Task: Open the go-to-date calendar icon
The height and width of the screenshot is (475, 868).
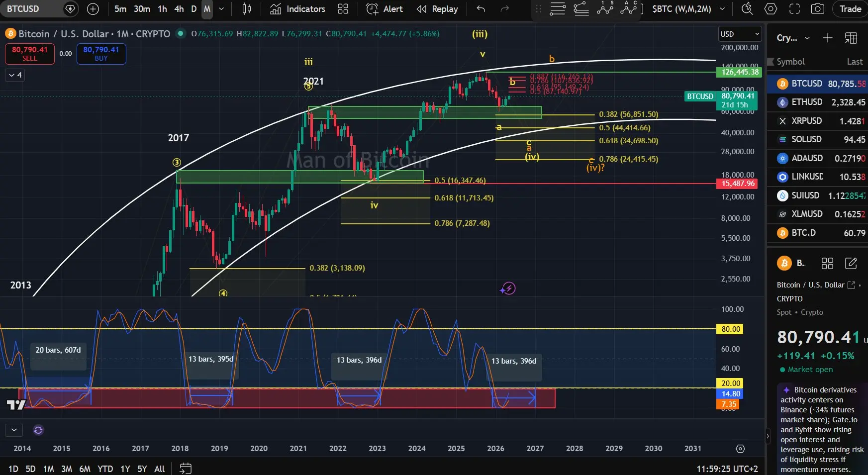Action: (186, 469)
